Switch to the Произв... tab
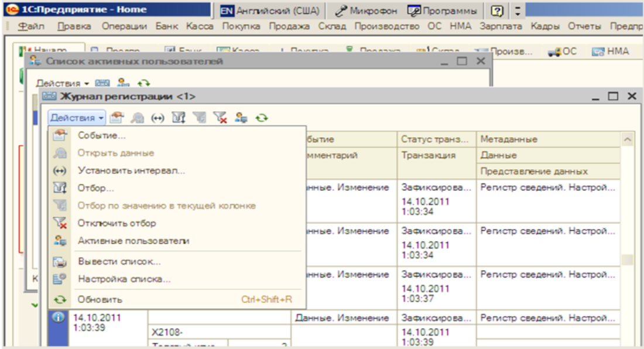The image size is (644, 349). click(503, 52)
